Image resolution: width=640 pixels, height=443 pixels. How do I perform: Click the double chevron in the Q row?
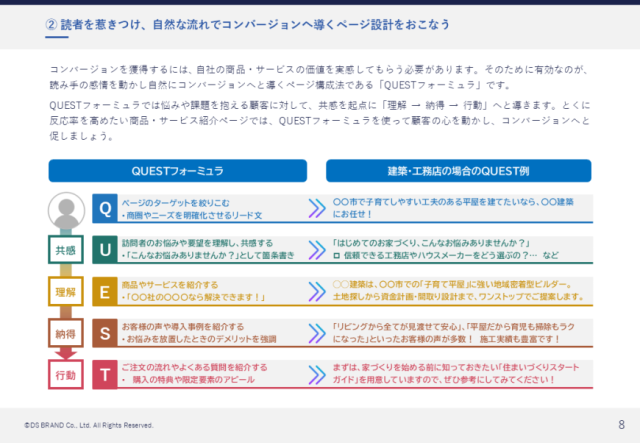click(317, 208)
